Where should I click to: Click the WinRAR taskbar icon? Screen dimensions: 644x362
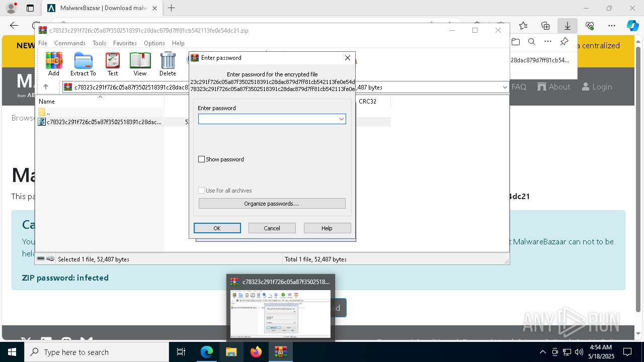[x=281, y=352]
